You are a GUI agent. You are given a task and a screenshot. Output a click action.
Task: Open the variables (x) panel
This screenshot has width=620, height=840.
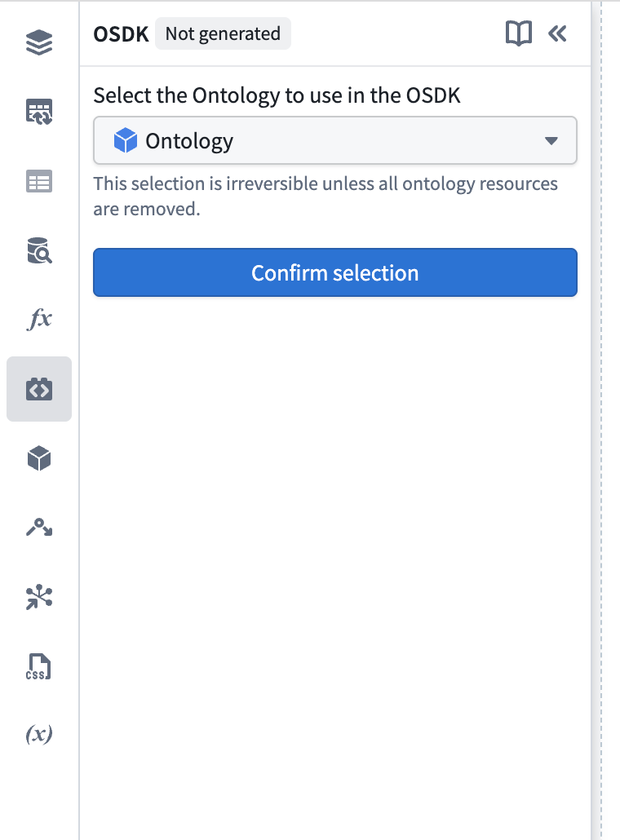(x=38, y=735)
